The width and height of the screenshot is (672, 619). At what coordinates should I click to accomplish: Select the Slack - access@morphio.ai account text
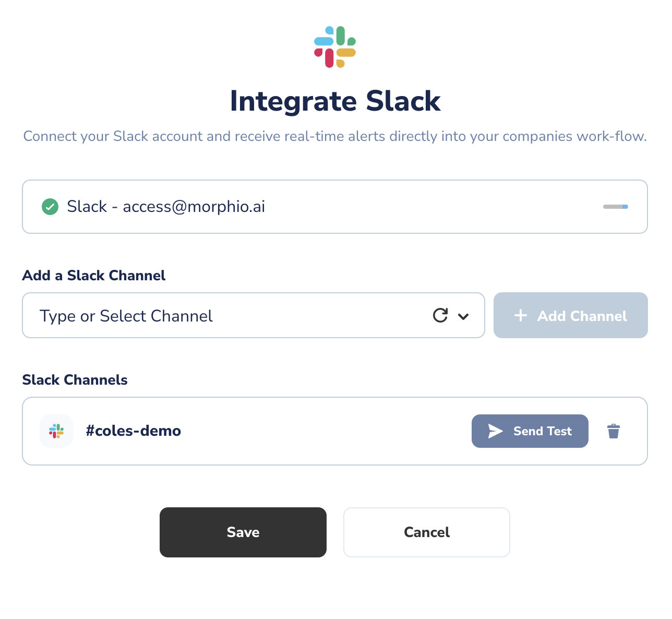point(166,207)
